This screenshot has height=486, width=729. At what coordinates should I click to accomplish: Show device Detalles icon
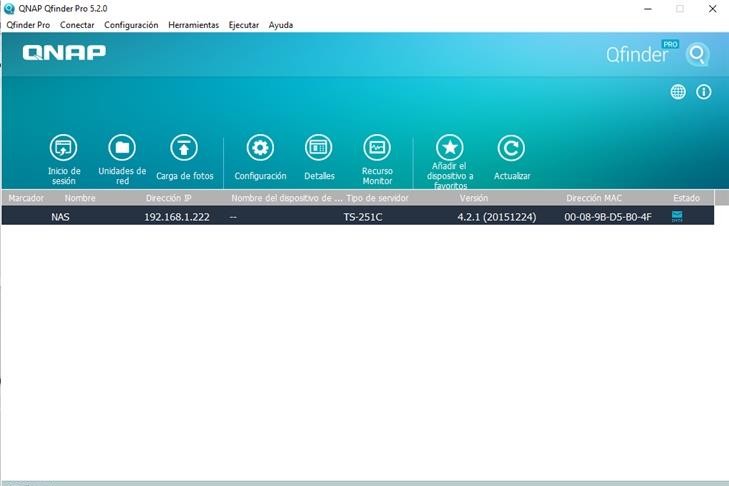319,148
